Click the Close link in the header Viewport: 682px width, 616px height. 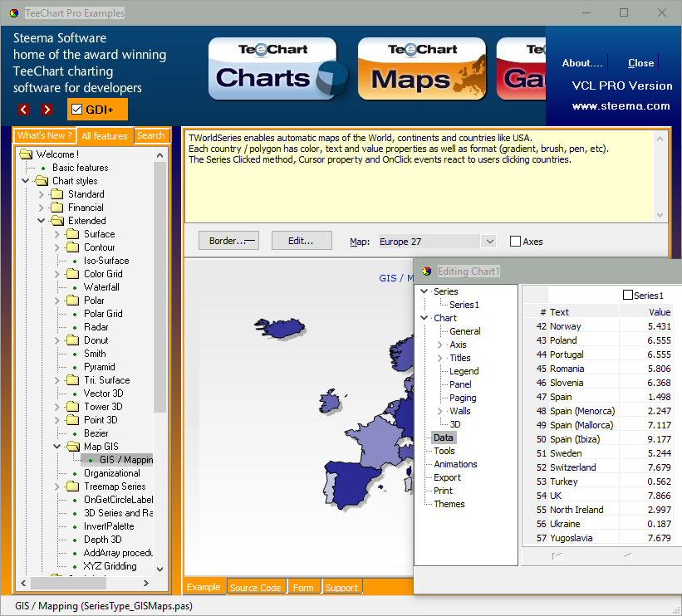(x=640, y=63)
